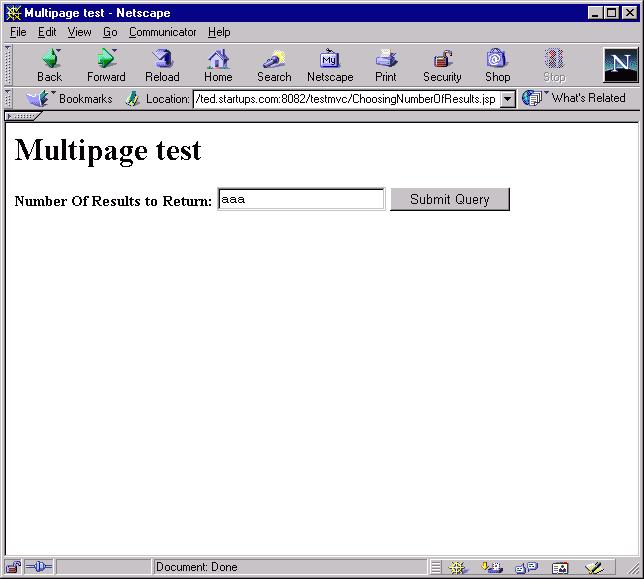Click the padlock security icon in status bar
This screenshot has height=579, width=644.
[x=15, y=567]
